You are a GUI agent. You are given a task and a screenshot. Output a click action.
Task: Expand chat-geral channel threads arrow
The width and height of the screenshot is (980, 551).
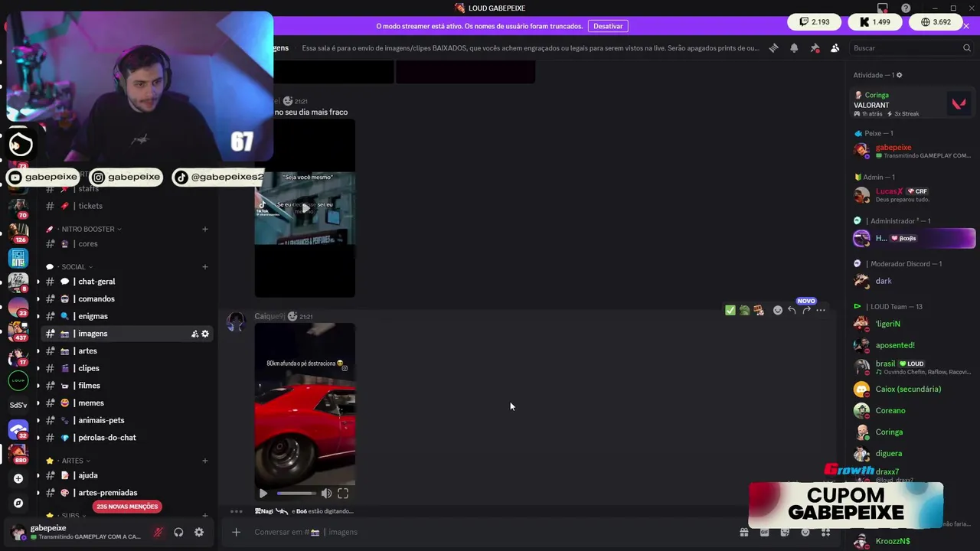click(x=38, y=282)
